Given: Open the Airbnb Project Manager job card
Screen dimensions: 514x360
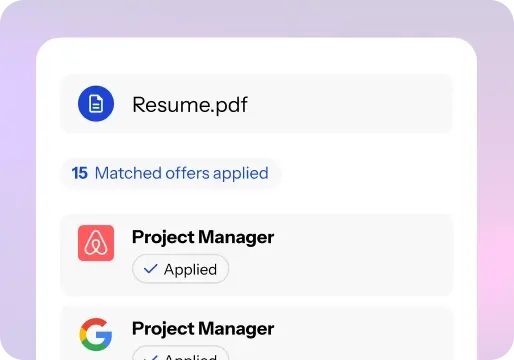Looking at the screenshot, I should point(256,255).
